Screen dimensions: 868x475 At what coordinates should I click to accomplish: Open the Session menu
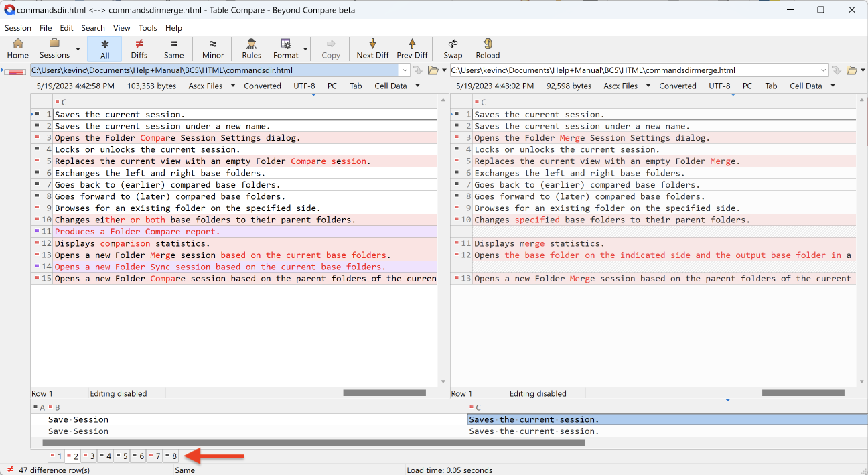point(18,28)
